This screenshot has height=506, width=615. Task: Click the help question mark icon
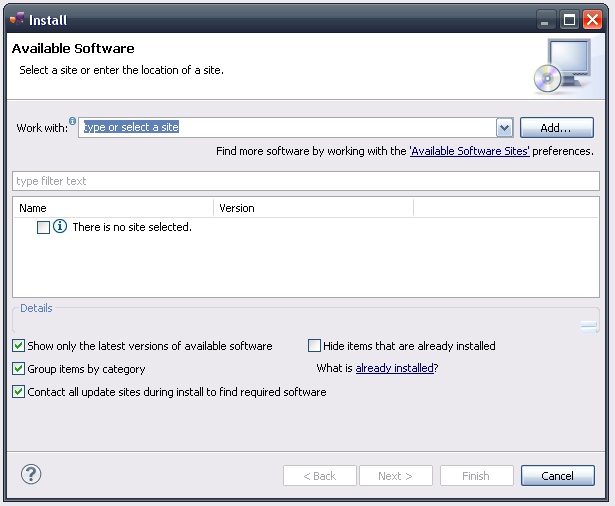pyautogui.click(x=31, y=475)
